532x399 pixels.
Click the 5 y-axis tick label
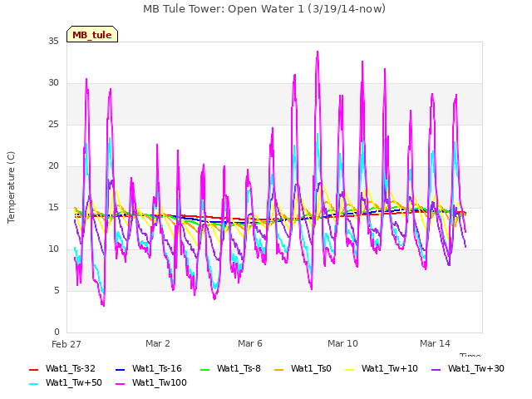click(x=57, y=291)
